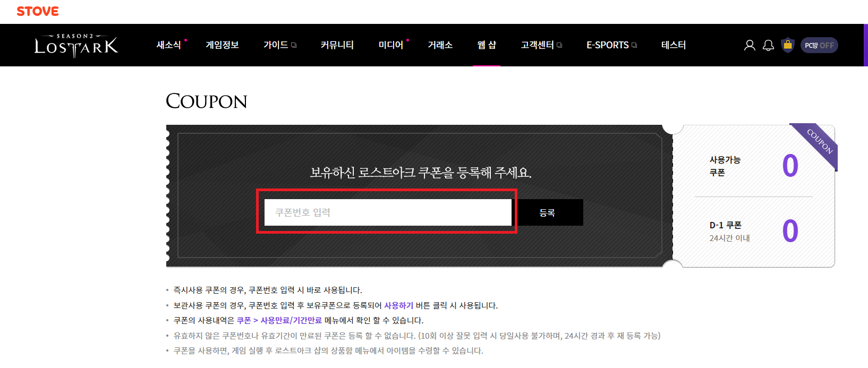Viewport: 868px width, 368px height.
Task: Click the 보유하신 로스트아크 쿠폰을 등록해 주세요 text
Action: tap(421, 172)
